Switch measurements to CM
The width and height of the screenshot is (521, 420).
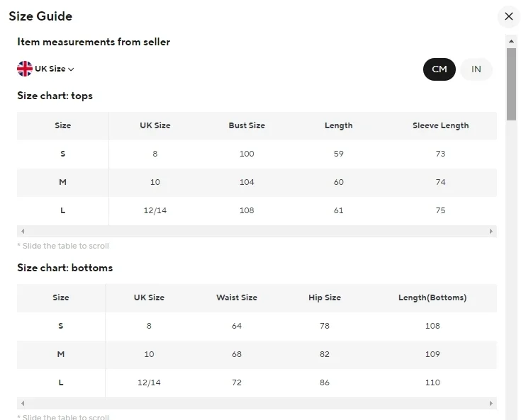[439, 69]
